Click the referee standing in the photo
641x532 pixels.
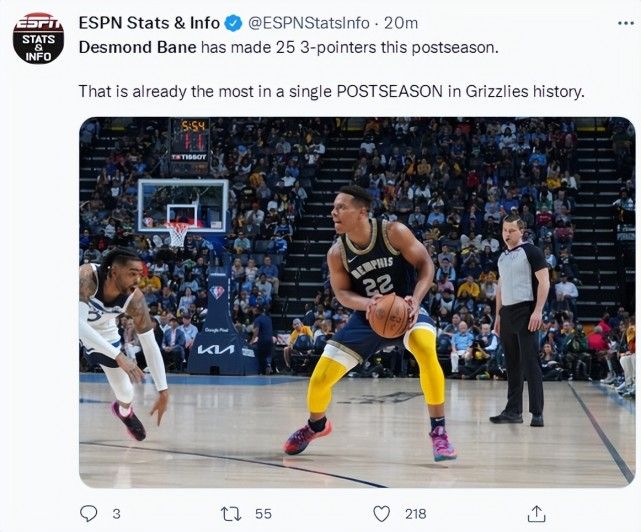click(521, 315)
